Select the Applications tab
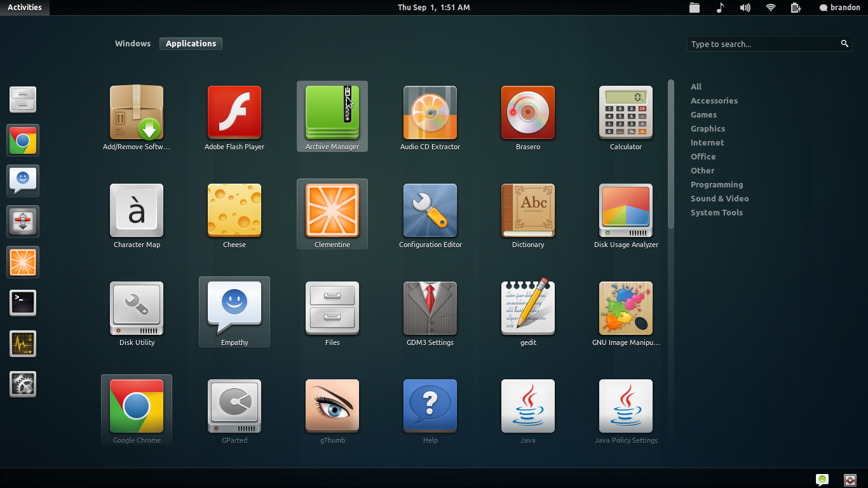Screen dimensions: 868x488 (x=191, y=44)
